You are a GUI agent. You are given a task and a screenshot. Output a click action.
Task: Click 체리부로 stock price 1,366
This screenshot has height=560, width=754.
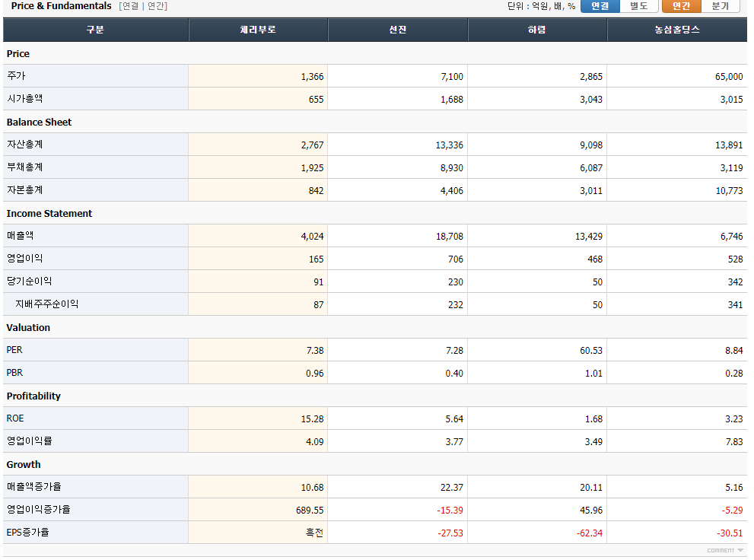[x=312, y=76]
